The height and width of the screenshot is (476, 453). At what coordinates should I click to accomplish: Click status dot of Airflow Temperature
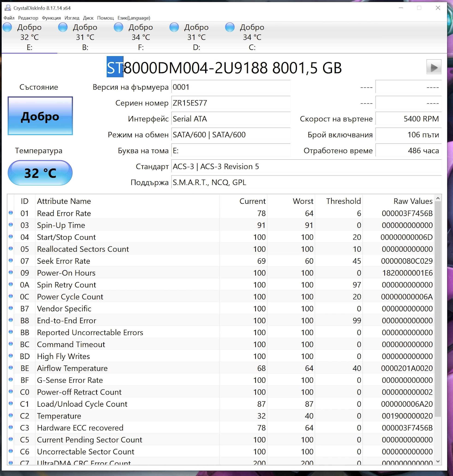tap(11, 368)
